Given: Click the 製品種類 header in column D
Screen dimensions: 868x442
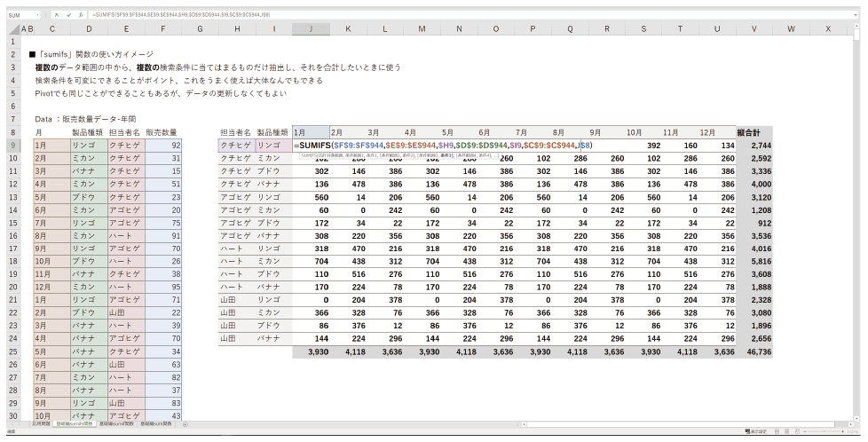Looking at the screenshot, I should (89, 132).
